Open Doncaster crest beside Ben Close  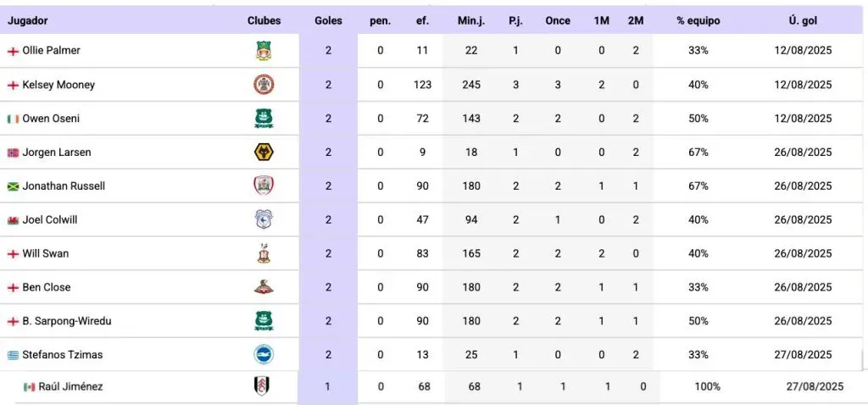click(x=264, y=287)
